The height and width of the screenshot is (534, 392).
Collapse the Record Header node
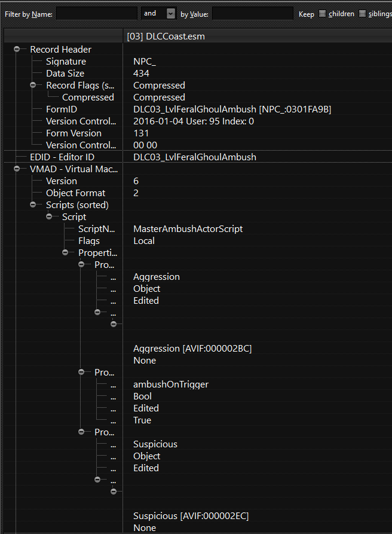coord(17,50)
